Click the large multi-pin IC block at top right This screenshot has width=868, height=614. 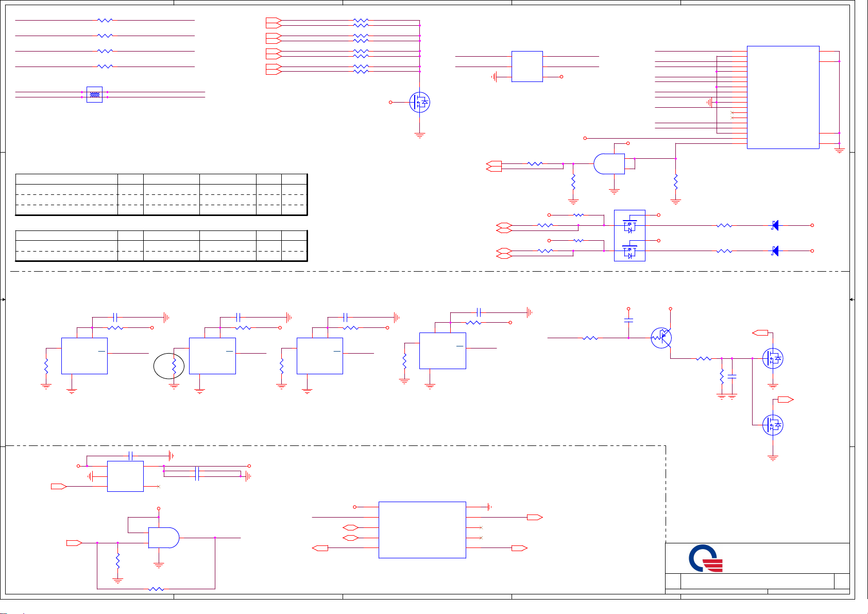tap(783, 97)
